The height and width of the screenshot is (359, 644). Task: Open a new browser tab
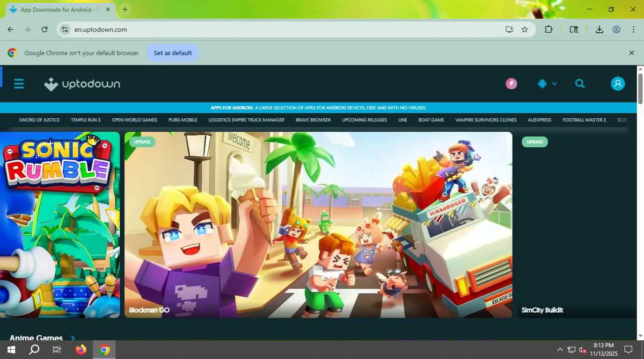point(125,9)
